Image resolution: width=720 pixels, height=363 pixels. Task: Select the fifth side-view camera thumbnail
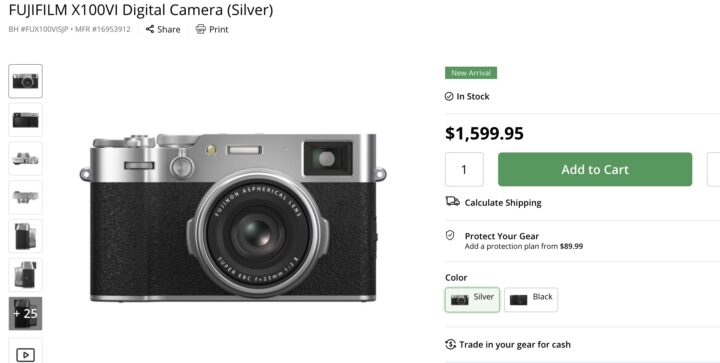click(x=25, y=236)
